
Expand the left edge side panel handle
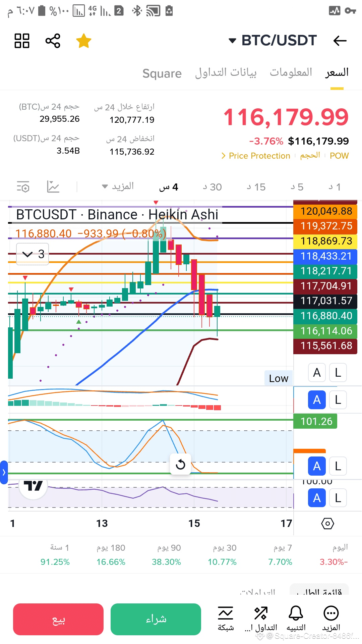pyautogui.click(x=4, y=472)
